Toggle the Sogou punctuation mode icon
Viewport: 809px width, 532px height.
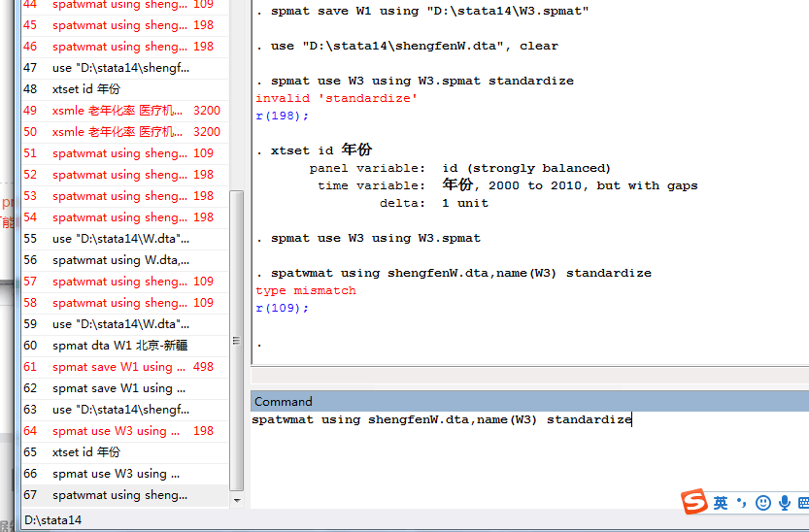pyautogui.click(x=741, y=502)
